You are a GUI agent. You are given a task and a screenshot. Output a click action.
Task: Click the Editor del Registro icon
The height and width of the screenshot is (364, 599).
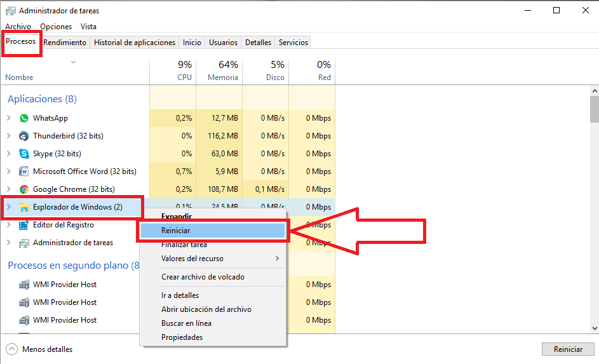coord(24,225)
